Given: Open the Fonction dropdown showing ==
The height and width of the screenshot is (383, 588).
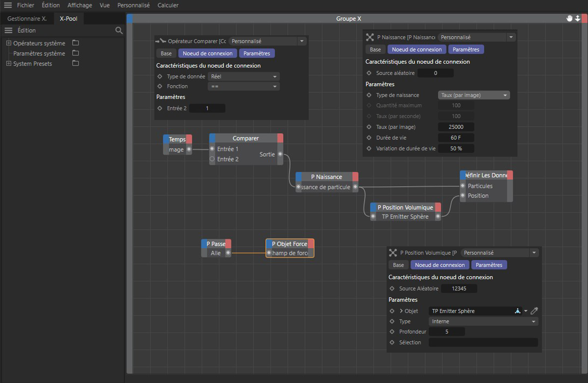Looking at the screenshot, I should [x=244, y=86].
